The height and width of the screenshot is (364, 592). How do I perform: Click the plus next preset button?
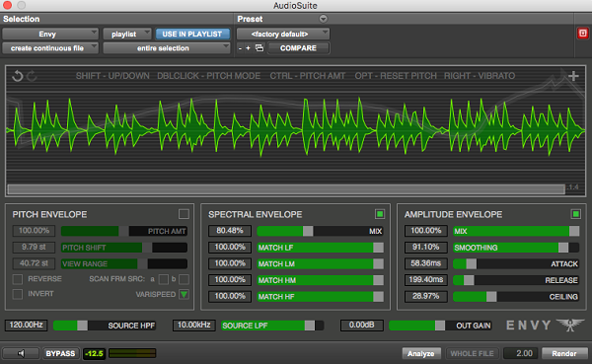[x=248, y=48]
